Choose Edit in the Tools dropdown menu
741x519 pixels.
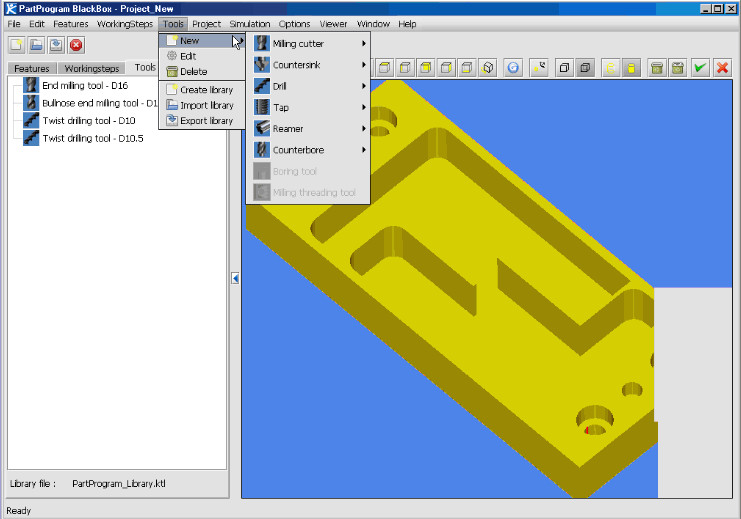coord(202,56)
